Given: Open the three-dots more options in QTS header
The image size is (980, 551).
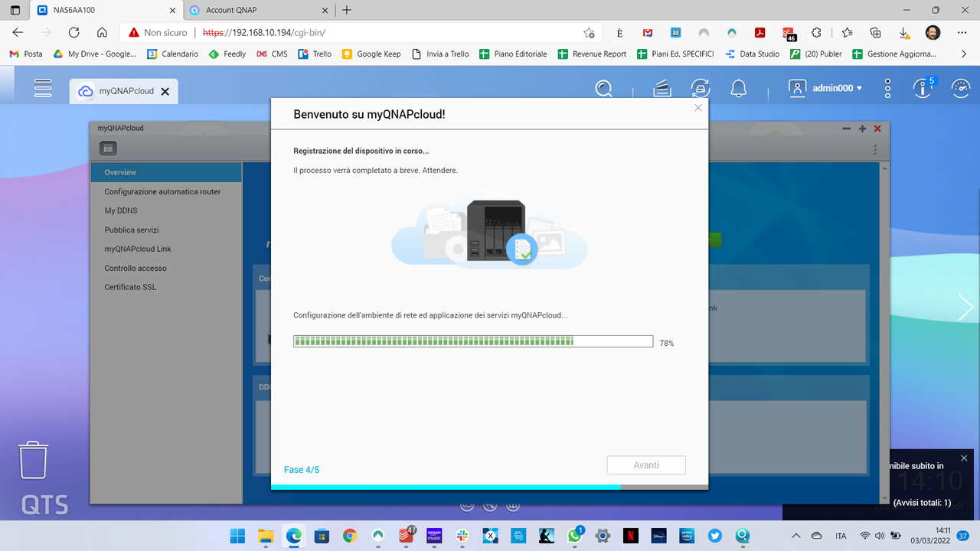Looking at the screenshot, I should (x=887, y=88).
